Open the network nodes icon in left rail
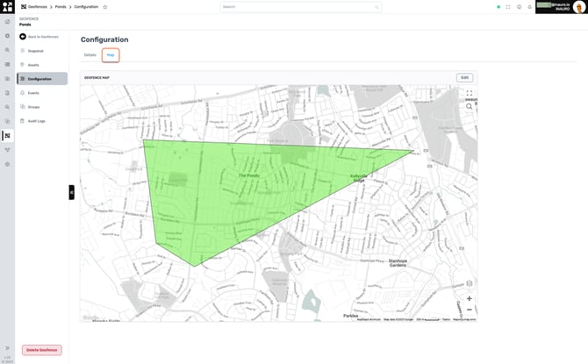This screenshot has width=588, height=364. pos(7,150)
